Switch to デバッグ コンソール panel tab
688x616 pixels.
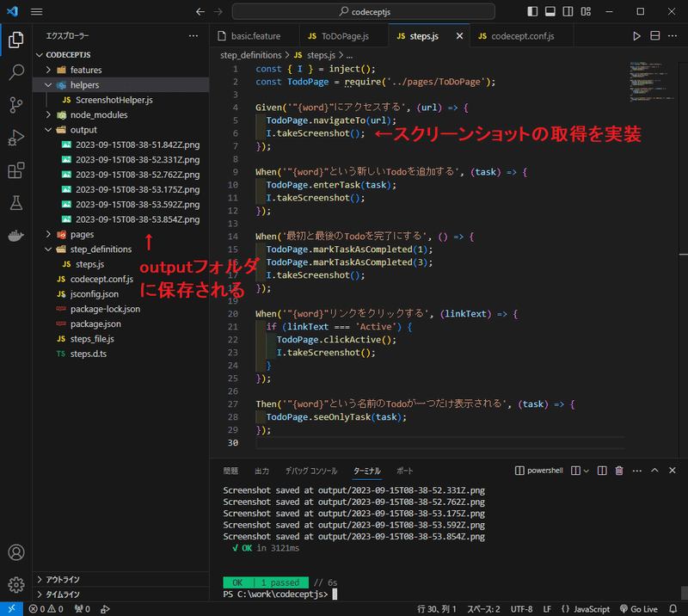[311, 471]
